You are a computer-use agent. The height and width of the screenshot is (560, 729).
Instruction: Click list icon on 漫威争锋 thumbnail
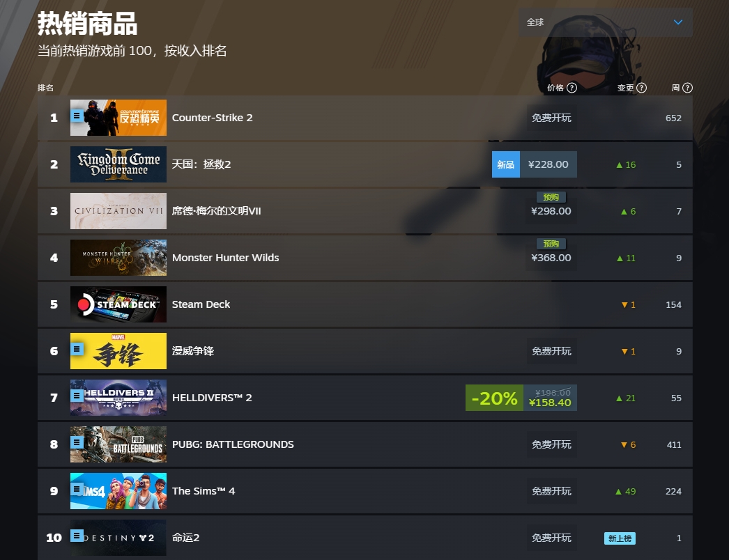(77, 349)
